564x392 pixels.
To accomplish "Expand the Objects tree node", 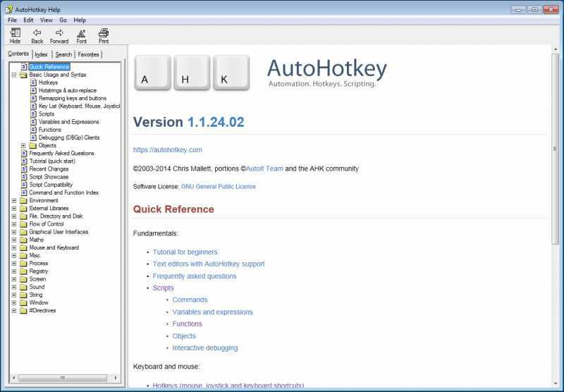I will point(23,146).
